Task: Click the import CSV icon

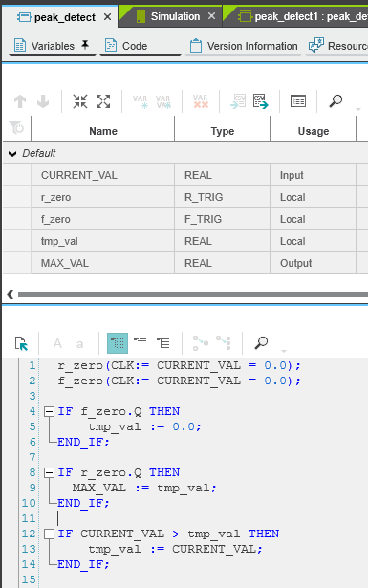Action: 238,101
